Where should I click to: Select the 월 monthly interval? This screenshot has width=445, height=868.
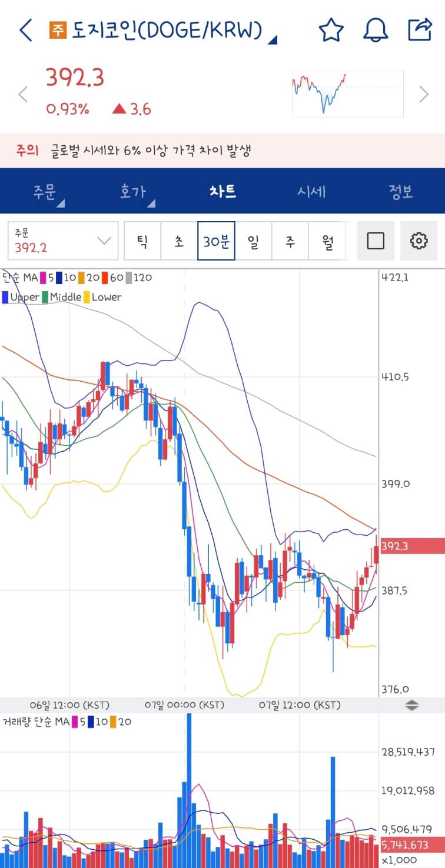coord(327,241)
